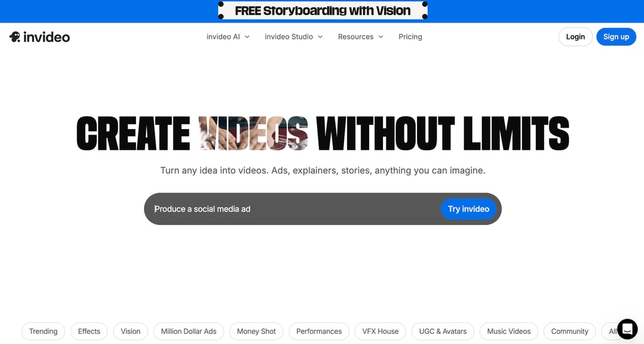Select the Million Dollar Ads tab
644x344 pixels.
click(189, 331)
